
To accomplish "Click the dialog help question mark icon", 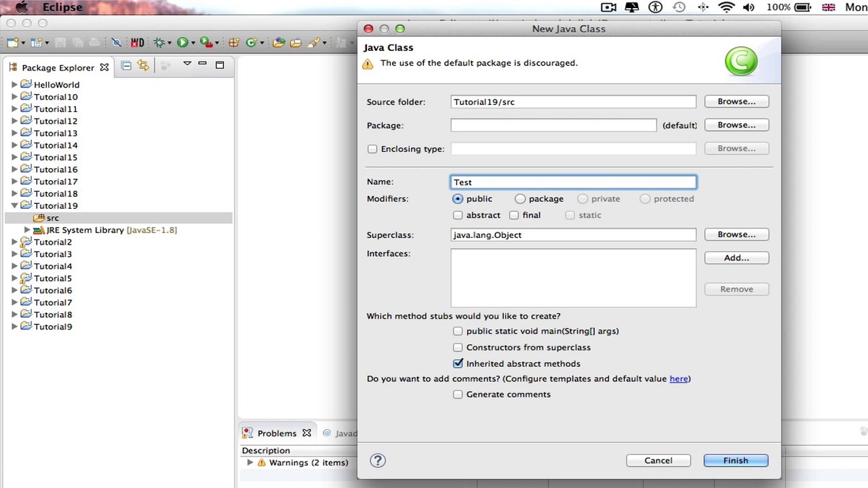I will 378,461.
